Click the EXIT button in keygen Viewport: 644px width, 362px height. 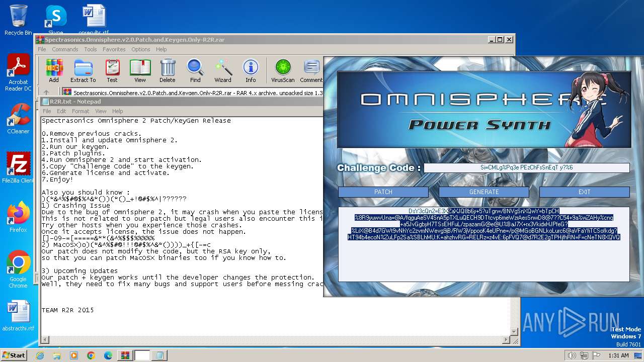tap(585, 192)
